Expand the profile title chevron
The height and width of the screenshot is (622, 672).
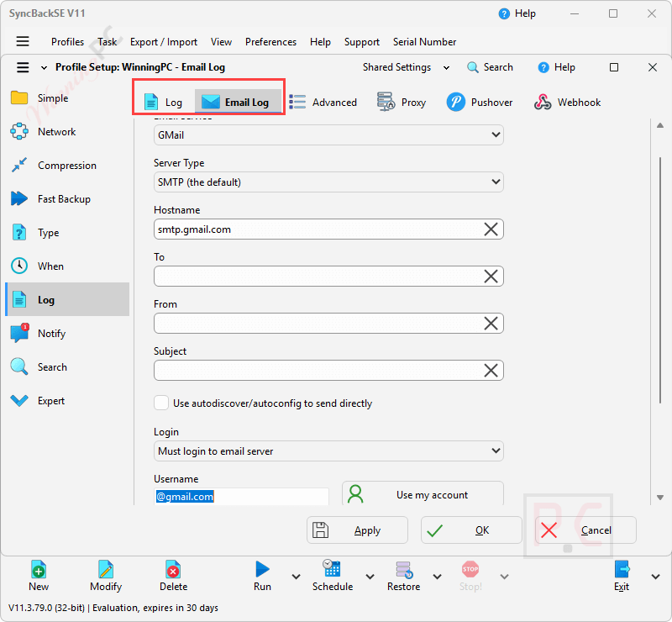pos(44,68)
